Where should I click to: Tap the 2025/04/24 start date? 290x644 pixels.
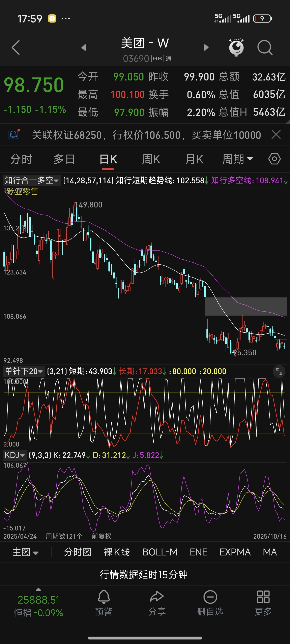(x=20, y=537)
